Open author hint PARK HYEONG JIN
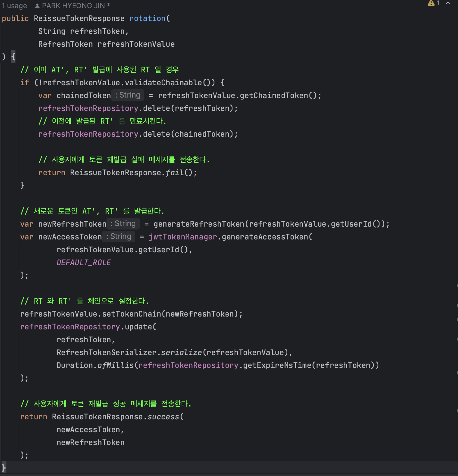The image size is (458, 476). coord(76,6)
